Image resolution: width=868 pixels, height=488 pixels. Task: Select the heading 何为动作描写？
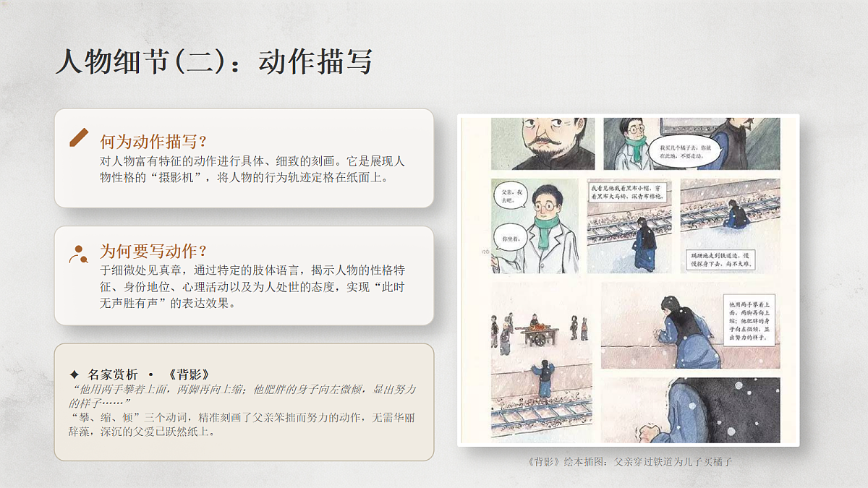[x=153, y=141]
